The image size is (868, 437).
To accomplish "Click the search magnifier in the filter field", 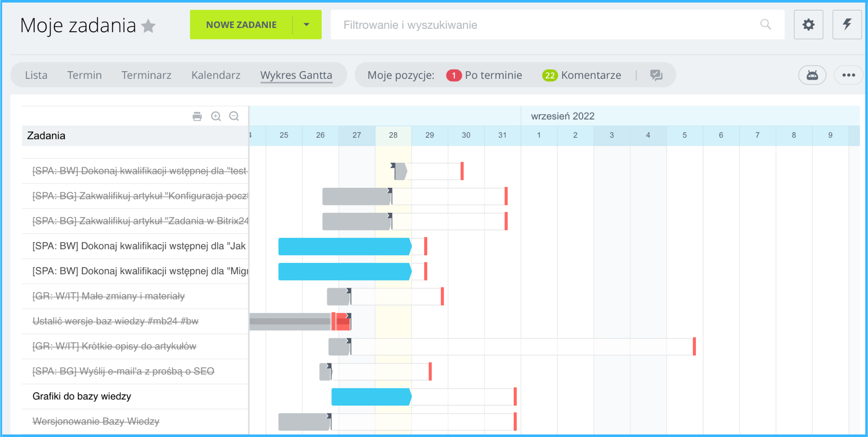I will 765,25.
